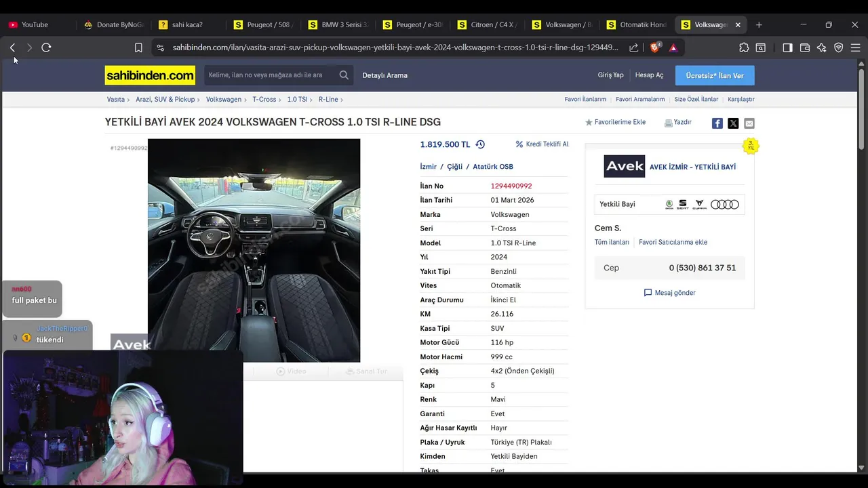Close the active Volkswagen tab
The width and height of the screenshot is (868, 488).
[738, 25]
